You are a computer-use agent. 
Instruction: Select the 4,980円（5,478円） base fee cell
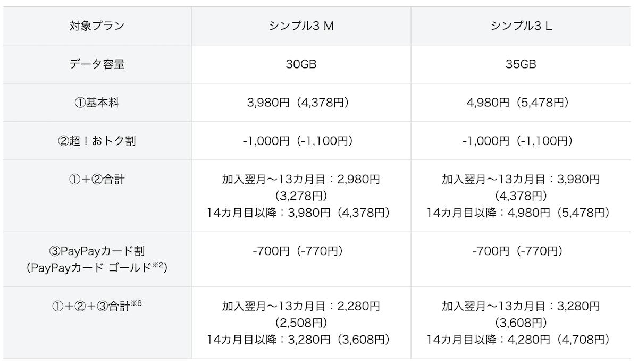[521, 103]
